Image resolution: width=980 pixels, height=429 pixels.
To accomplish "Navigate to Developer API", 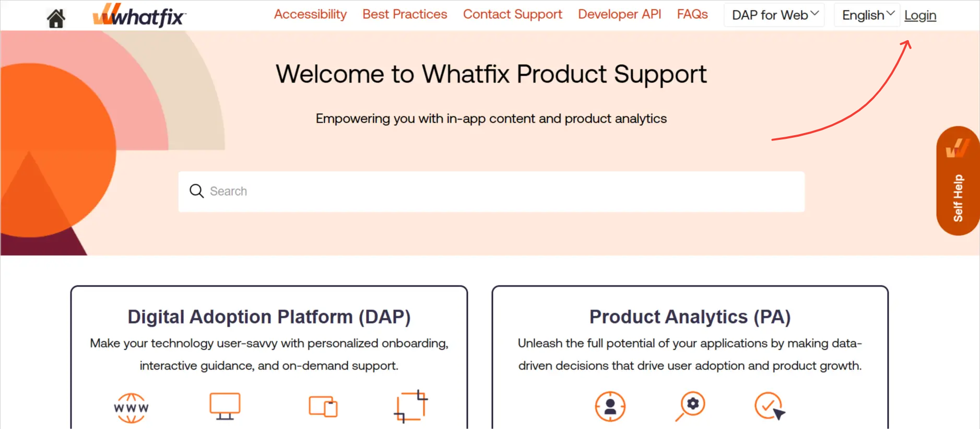I will (619, 14).
